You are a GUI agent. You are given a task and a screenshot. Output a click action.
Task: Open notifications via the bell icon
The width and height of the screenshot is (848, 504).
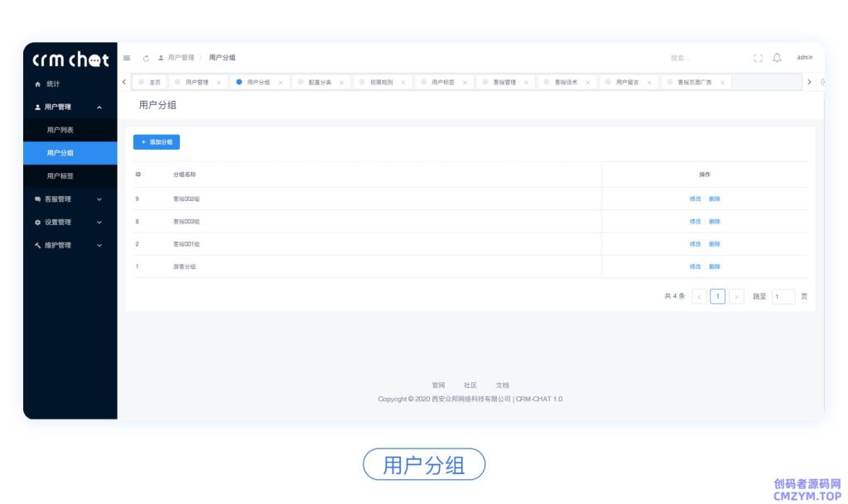coord(777,58)
